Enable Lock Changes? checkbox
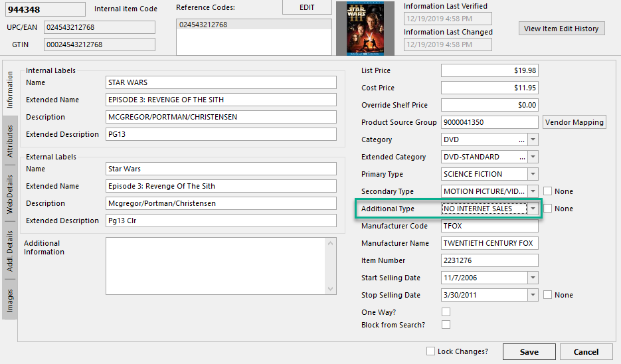The height and width of the screenshot is (364, 621). pyautogui.click(x=430, y=351)
